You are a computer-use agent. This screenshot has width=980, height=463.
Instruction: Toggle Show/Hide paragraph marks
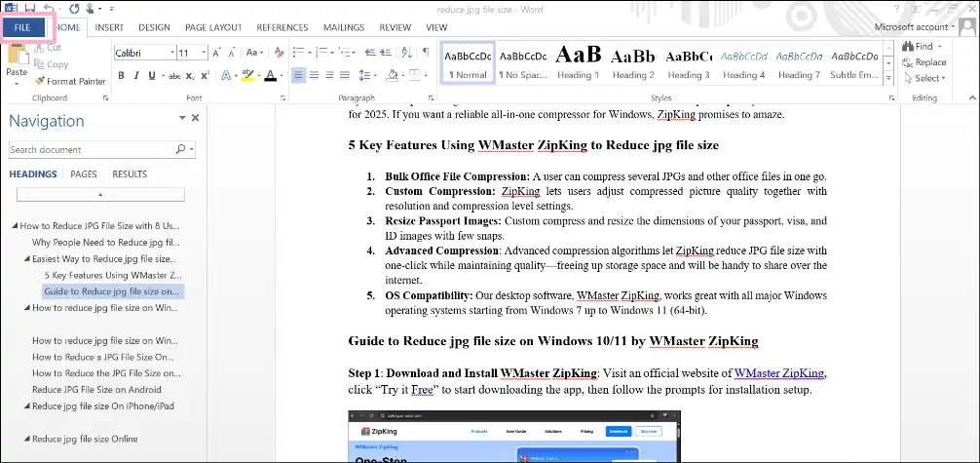[426, 53]
